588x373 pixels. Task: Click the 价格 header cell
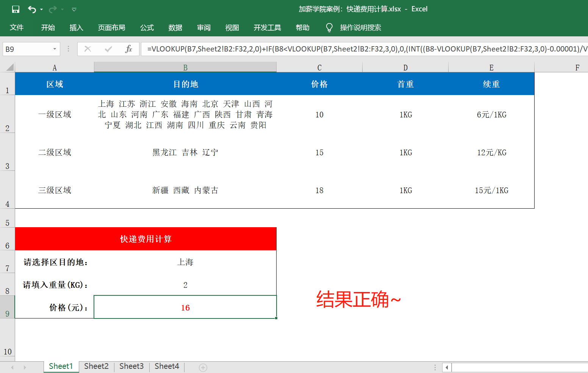point(319,84)
